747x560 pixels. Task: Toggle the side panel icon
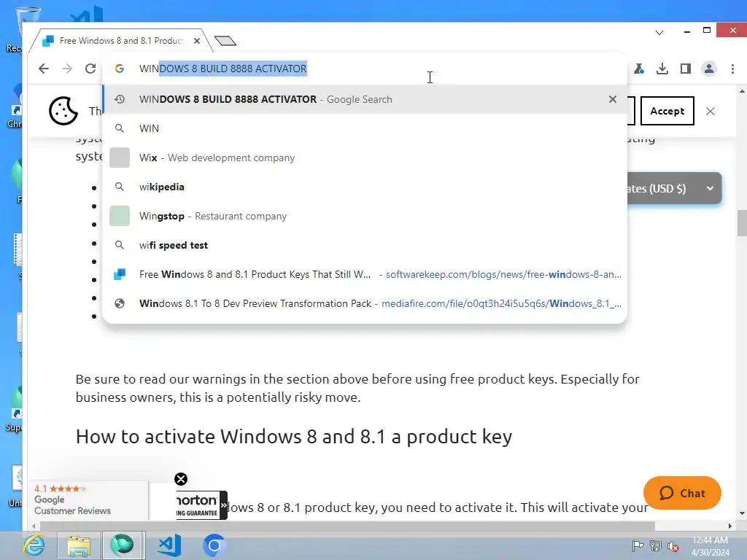[686, 69]
